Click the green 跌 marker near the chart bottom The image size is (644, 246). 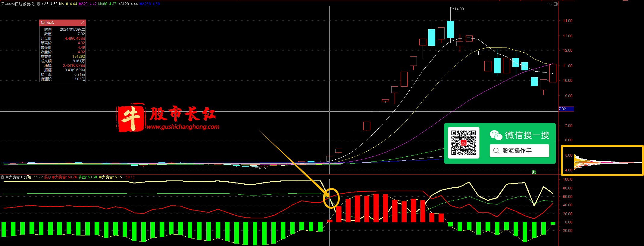(x=534, y=172)
